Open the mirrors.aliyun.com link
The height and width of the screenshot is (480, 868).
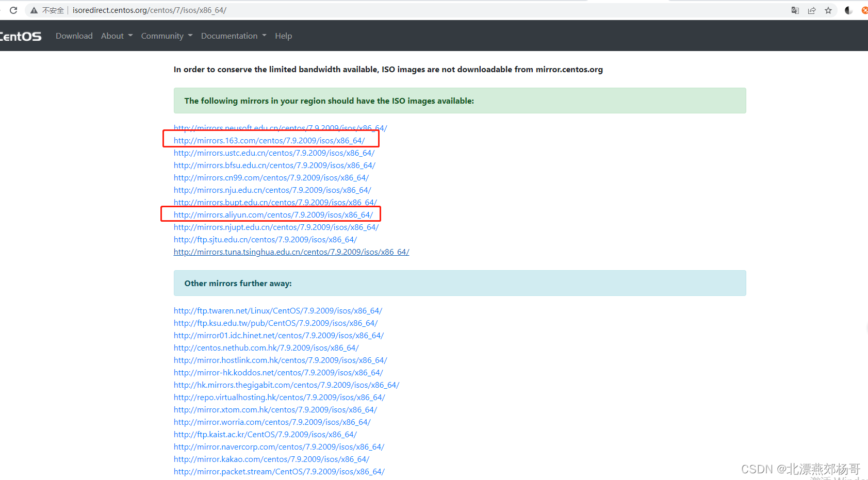(273, 214)
